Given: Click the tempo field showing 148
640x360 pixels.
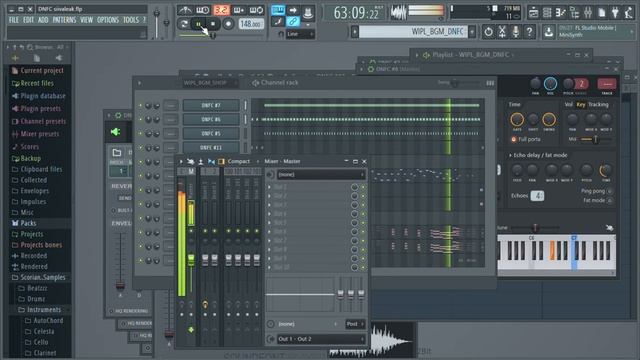Looking at the screenshot, I should point(251,24).
